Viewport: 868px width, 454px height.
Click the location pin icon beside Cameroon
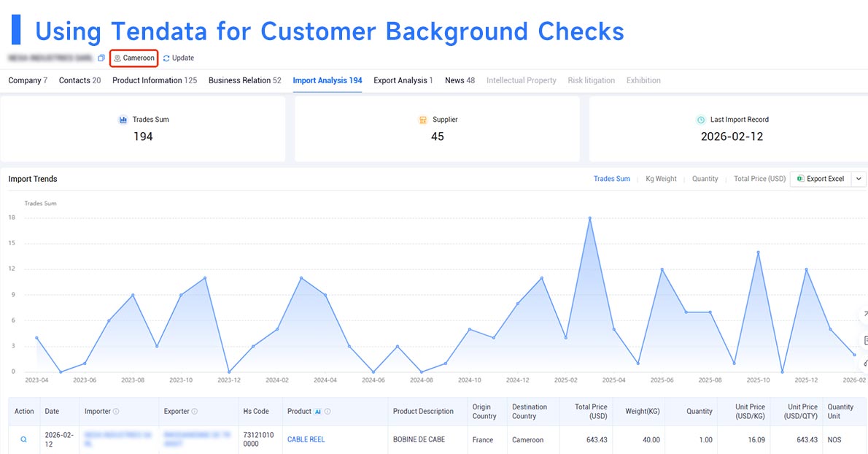click(x=117, y=58)
